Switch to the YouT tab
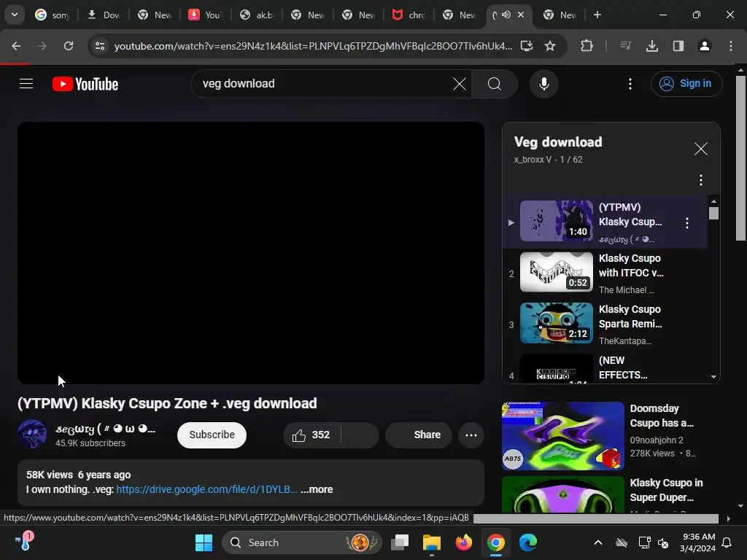Image resolution: width=747 pixels, height=560 pixels. tap(205, 15)
